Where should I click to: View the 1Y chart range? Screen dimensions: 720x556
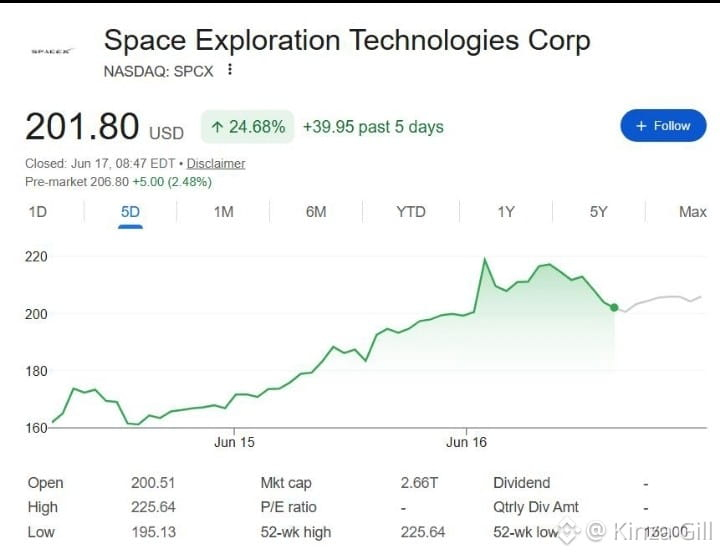click(x=506, y=212)
